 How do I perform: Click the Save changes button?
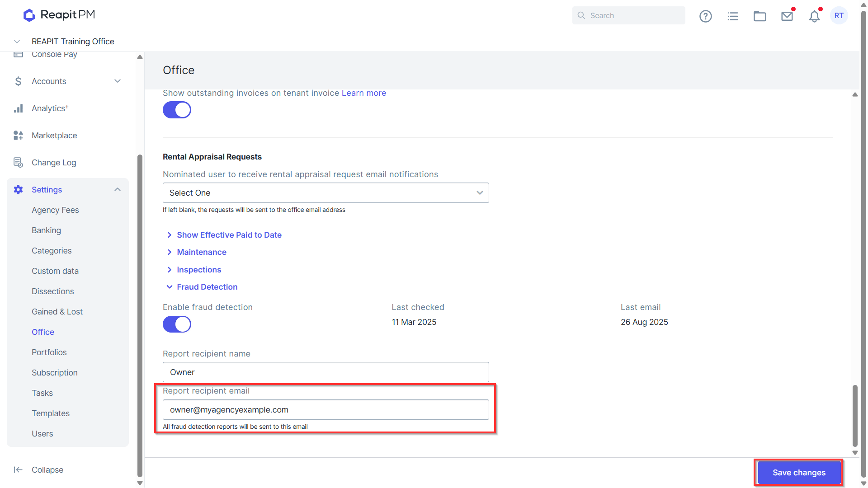pos(799,473)
